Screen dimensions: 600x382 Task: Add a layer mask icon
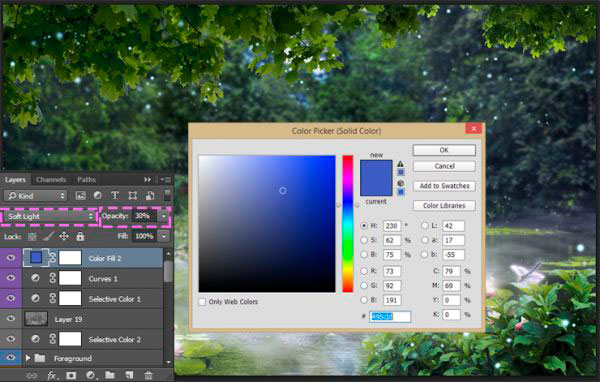tap(71, 375)
